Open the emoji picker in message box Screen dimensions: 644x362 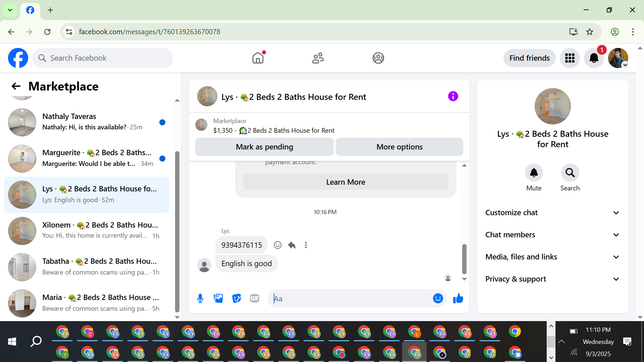coord(438,298)
